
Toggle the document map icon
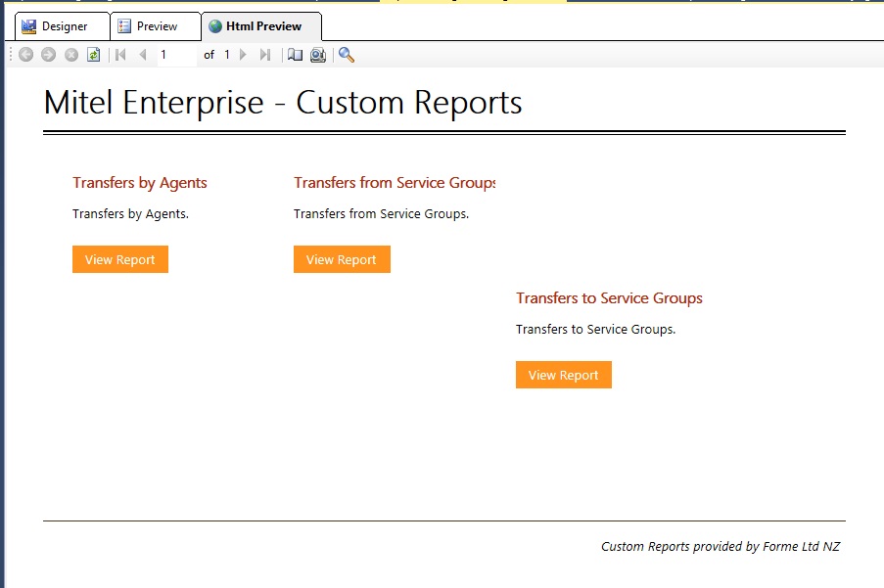pyautogui.click(x=295, y=55)
